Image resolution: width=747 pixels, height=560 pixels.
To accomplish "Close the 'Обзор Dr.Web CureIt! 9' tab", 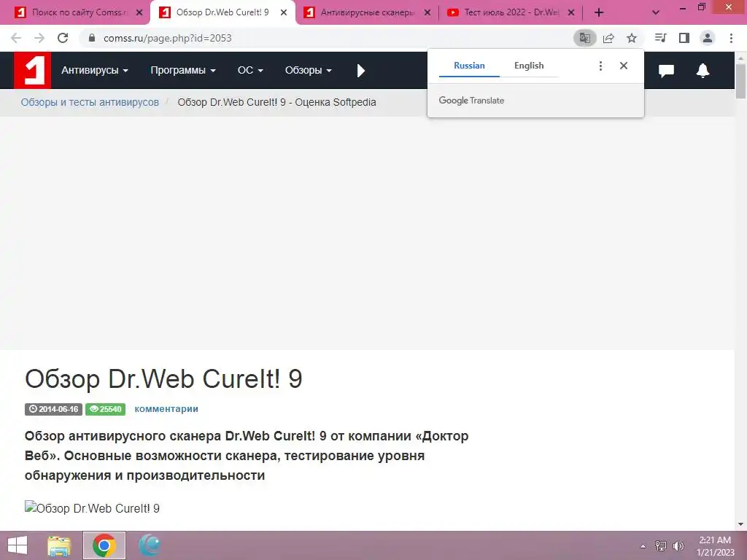I will [284, 12].
